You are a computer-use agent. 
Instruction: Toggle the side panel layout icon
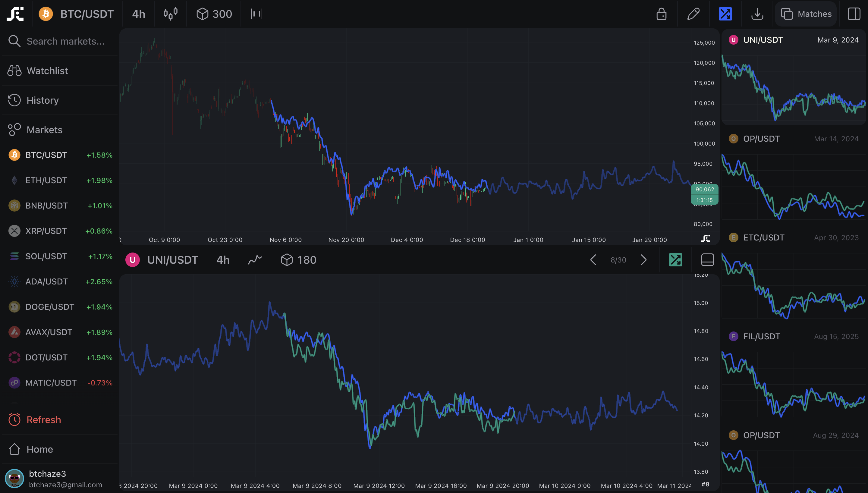[x=854, y=14]
